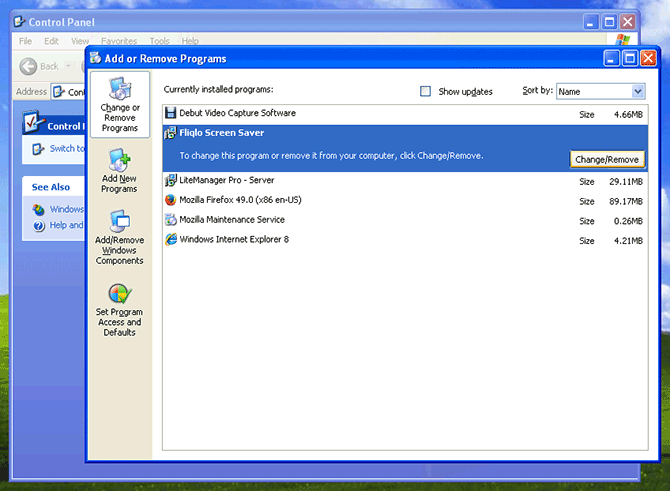Toggle the Show updates checkbox
The width and height of the screenshot is (670, 491).
click(x=425, y=91)
